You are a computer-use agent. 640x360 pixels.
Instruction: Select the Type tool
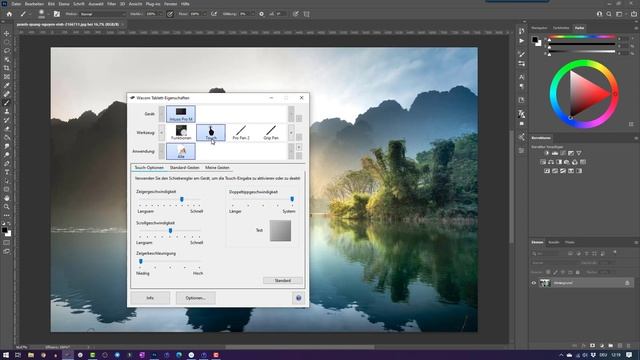(7, 172)
